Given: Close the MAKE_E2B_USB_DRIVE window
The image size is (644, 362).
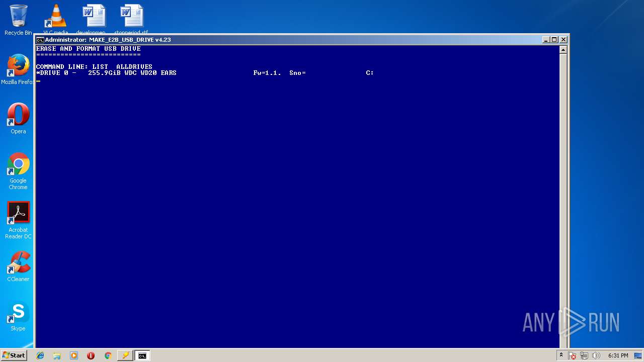Looking at the screenshot, I should click(x=563, y=40).
